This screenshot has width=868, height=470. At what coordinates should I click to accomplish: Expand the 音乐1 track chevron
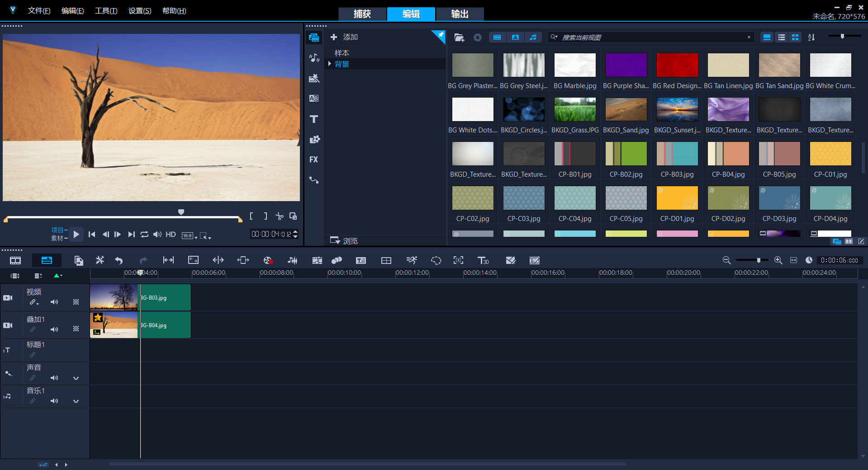[x=76, y=401]
